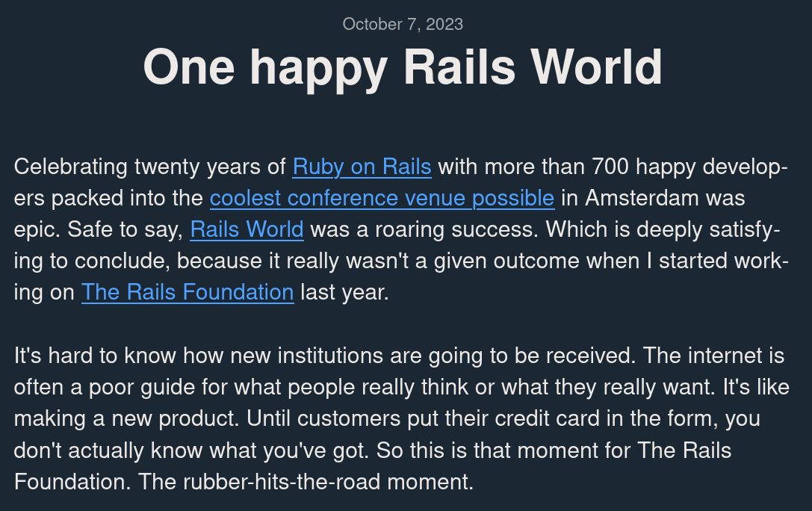Image resolution: width=812 pixels, height=511 pixels.
Task: Click the word epic in first paragraph
Action: click(35, 229)
